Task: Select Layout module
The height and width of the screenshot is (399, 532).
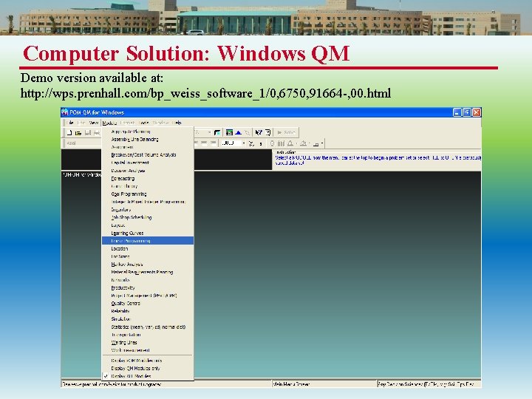Action: [x=148, y=225]
